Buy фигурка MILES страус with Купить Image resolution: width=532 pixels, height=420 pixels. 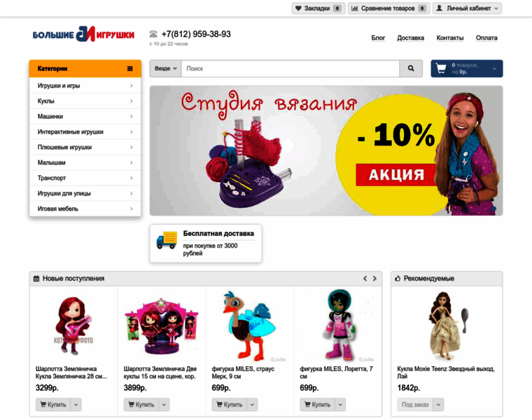(x=230, y=405)
